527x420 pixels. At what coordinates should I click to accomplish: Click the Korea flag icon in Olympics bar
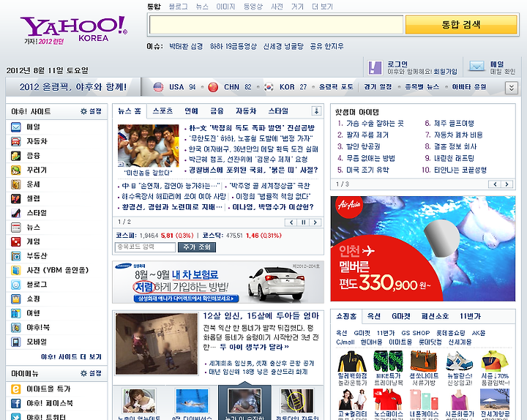point(269,87)
